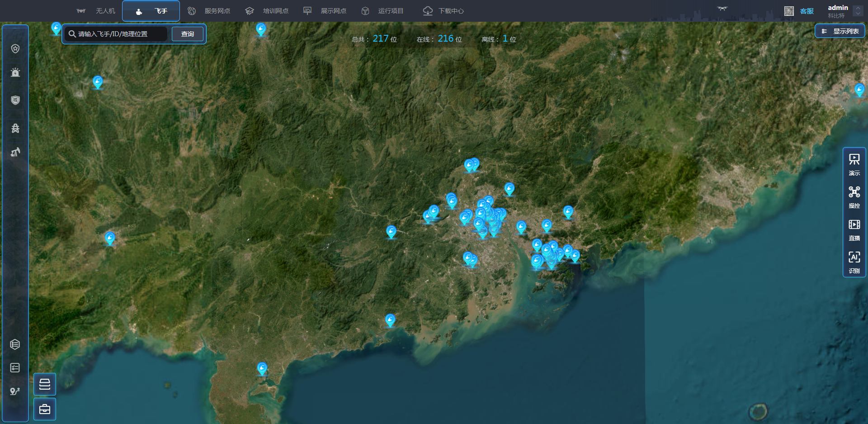Image resolution: width=868 pixels, height=424 pixels.
Task: Click the isolated pilot marker in the far west
Action: point(110,238)
